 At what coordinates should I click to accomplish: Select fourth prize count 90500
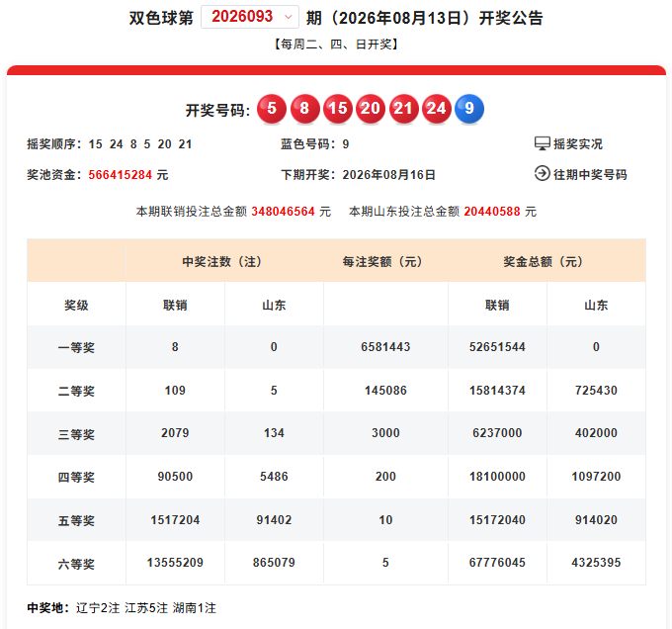[175, 477]
